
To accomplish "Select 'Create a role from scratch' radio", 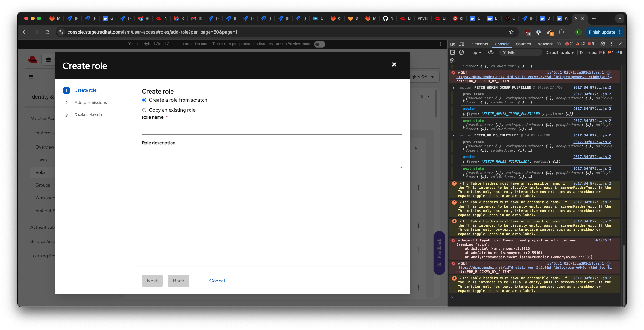I will point(144,100).
